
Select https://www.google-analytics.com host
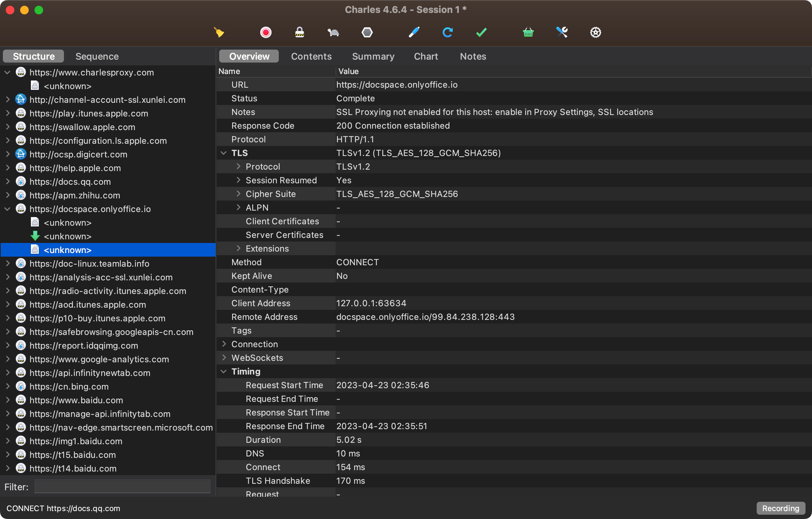[99, 359]
